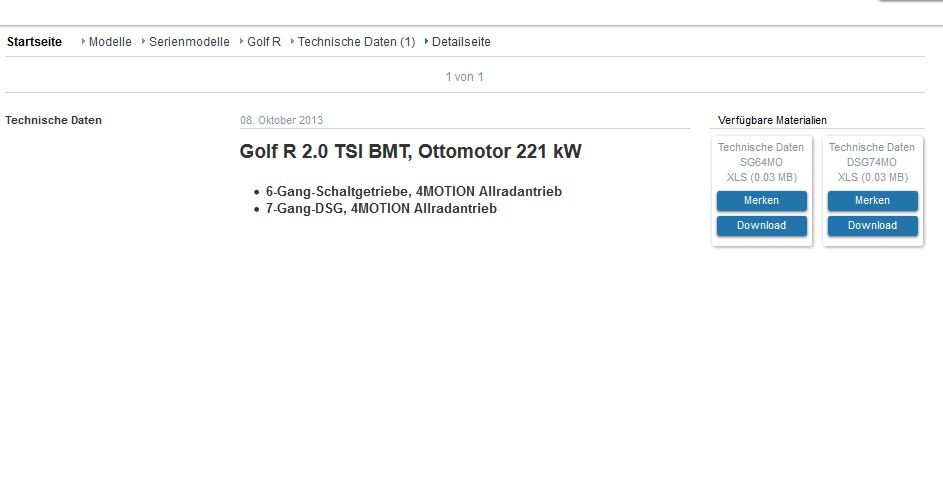This screenshot has width=943, height=494.
Task: Return to Technische Daten (1) breadcrumb
Action: pos(356,42)
